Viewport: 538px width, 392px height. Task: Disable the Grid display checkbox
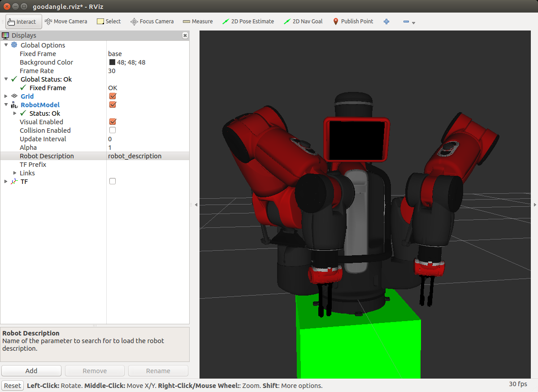point(113,96)
